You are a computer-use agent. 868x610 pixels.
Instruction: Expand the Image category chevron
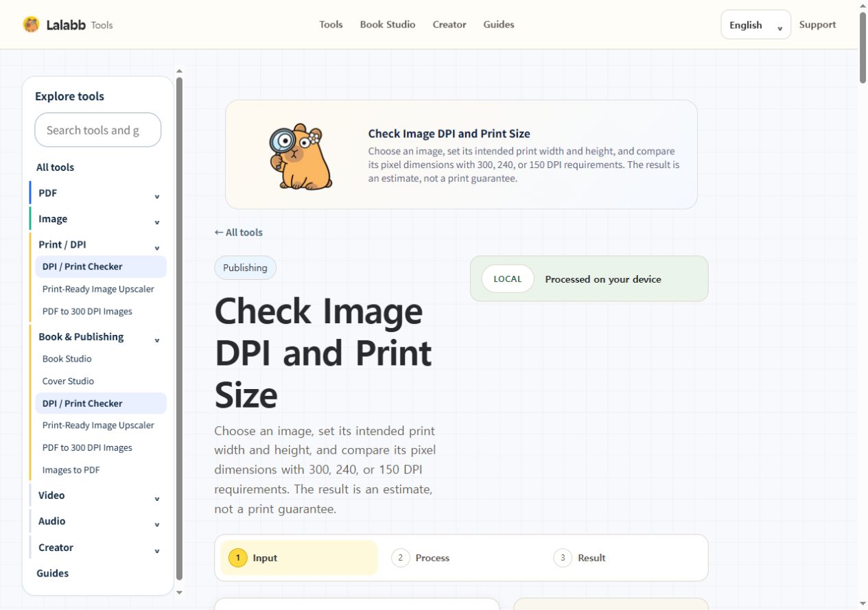(x=156, y=222)
